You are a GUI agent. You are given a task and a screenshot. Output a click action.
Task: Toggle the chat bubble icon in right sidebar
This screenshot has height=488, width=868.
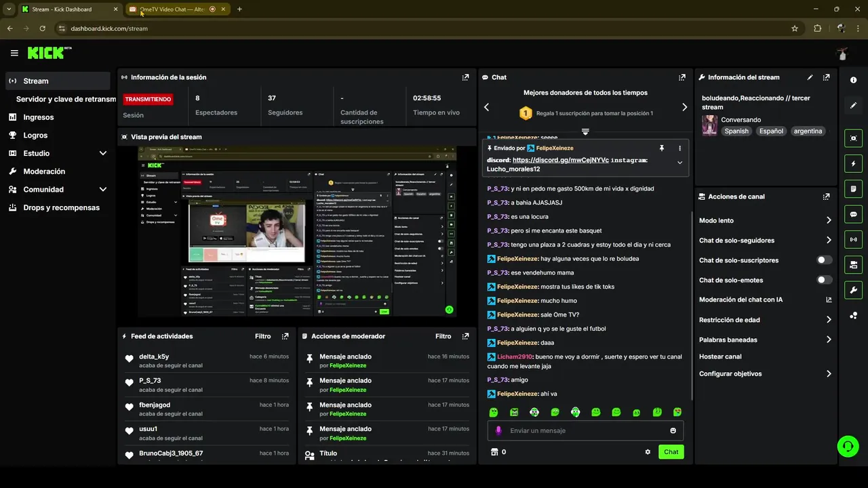point(853,214)
